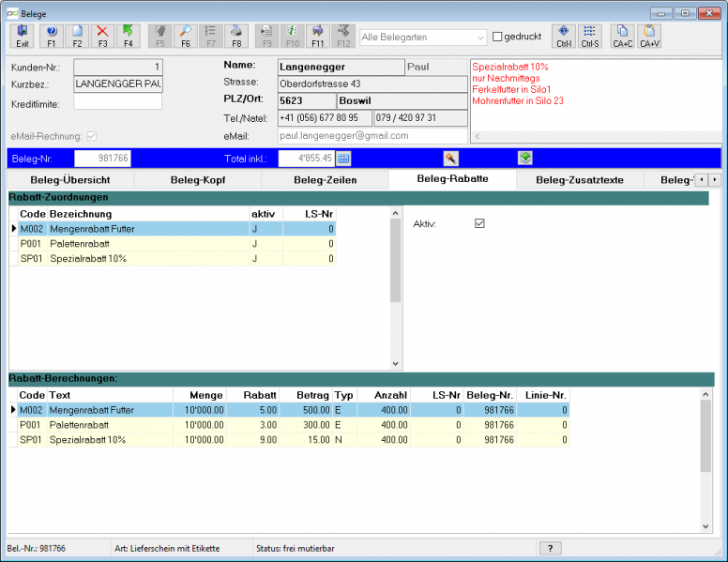Select the Beleg-Rabatte tab
This screenshot has height=562, width=728.
(453, 179)
